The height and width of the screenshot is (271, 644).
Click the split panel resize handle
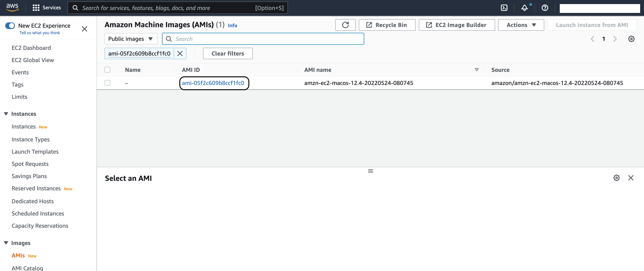[370, 171]
